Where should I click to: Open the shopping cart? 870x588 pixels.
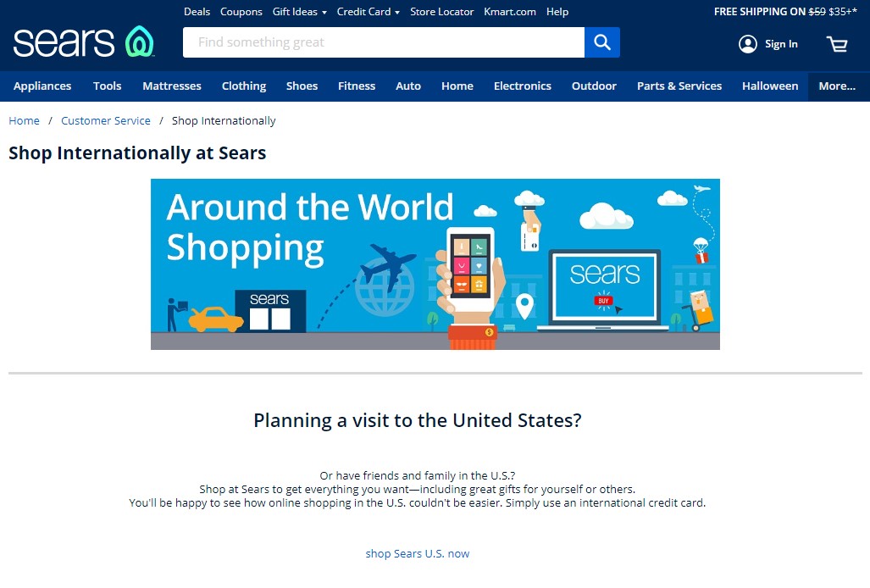pyautogui.click(x=837, y=44)
